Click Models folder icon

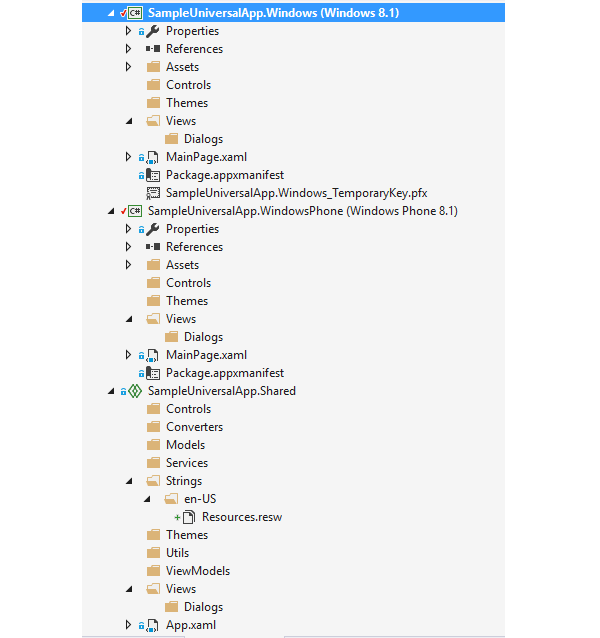point(153,445)
